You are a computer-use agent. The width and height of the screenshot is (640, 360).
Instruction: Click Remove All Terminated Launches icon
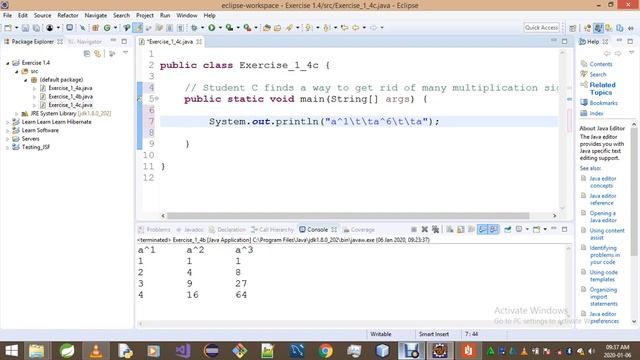point(436,229)
